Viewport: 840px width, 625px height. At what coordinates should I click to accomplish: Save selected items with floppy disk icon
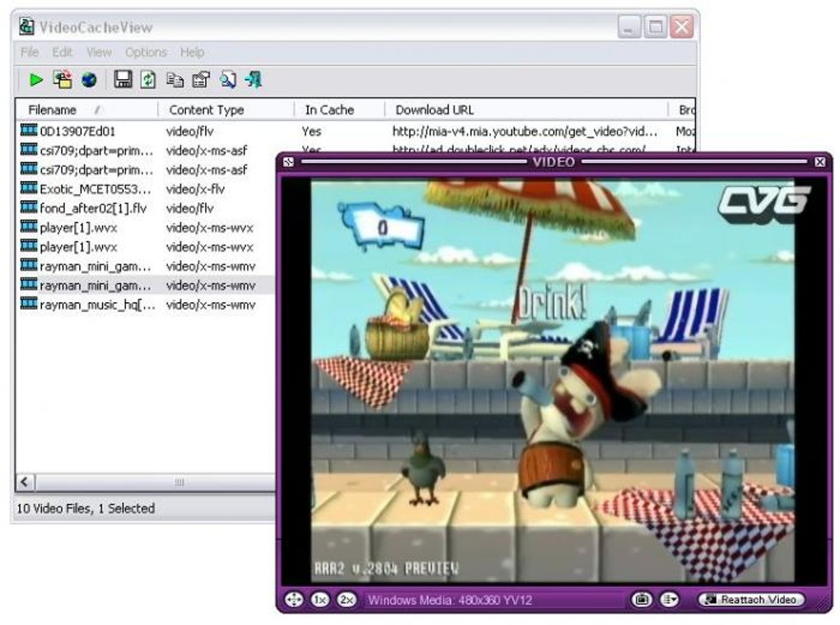pyautogui.click(x=123, y=80)
